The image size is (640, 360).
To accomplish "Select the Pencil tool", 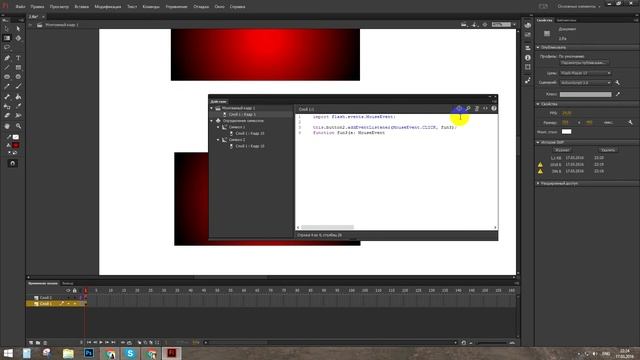I will point(7,87).
